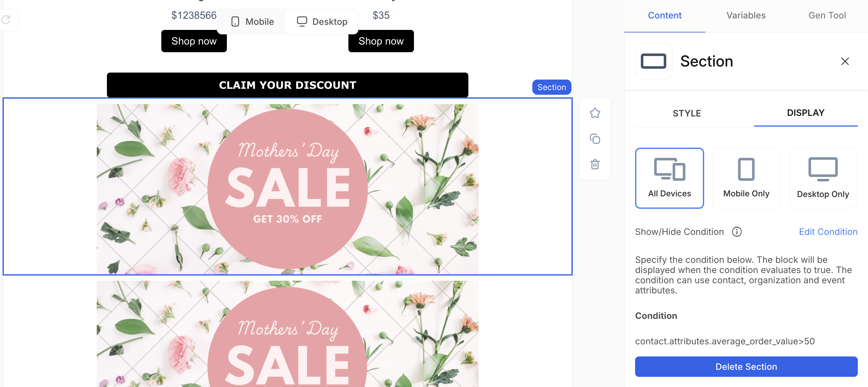
Task: Select Desktop Only display option
Action: click(822, 178)
